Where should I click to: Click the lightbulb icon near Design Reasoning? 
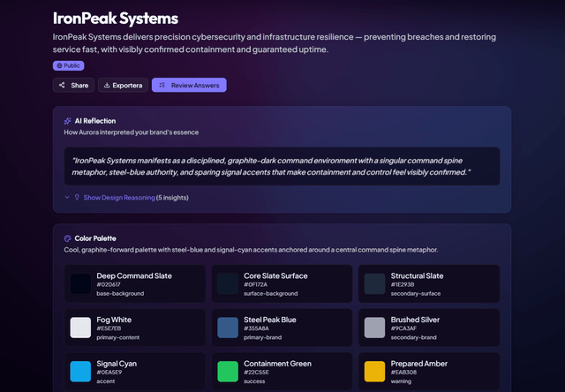pos(77,198)
